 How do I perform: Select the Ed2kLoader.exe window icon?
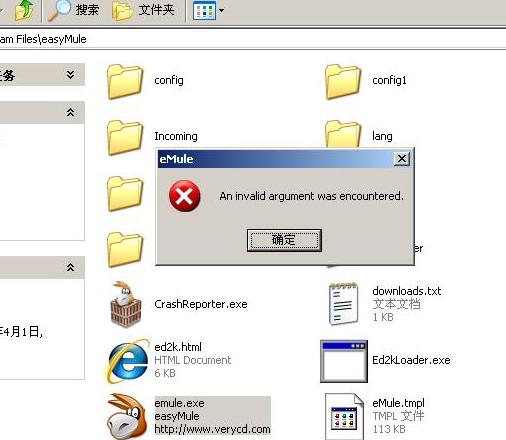click(344, 361)
